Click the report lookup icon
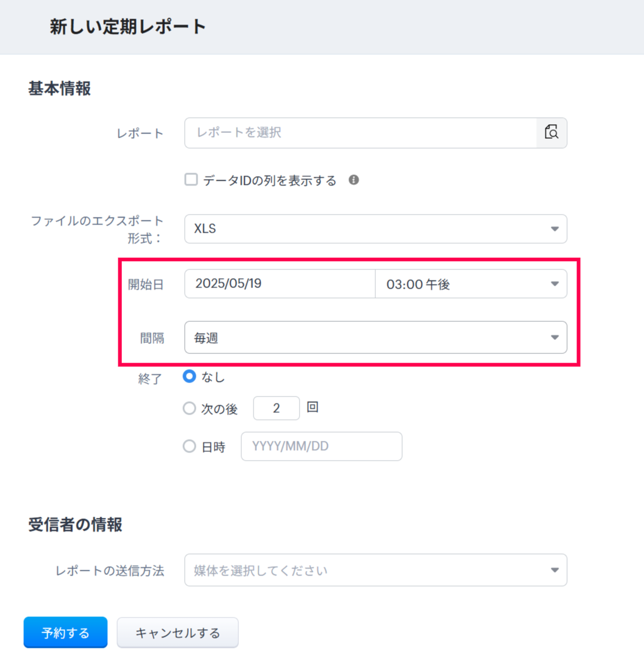 (x=551, y=132)
